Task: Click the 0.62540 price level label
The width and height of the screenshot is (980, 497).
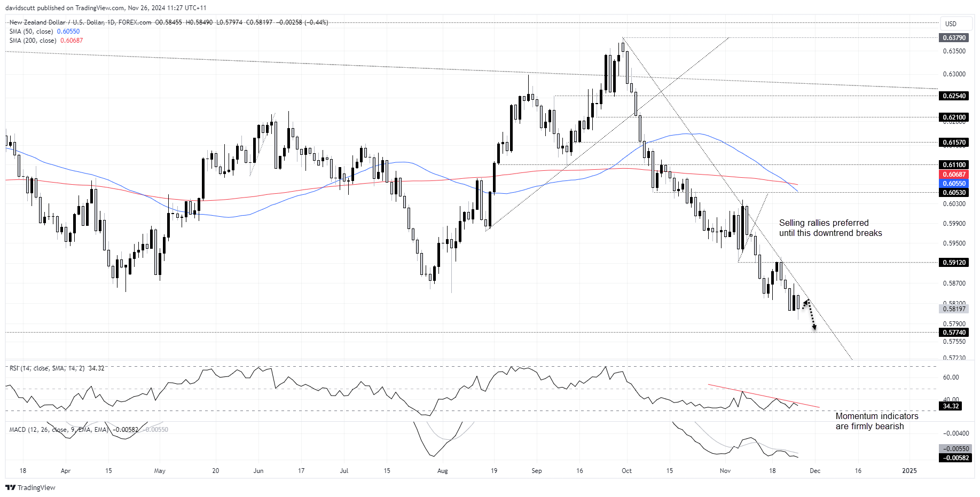Action: tap(954, 96)
